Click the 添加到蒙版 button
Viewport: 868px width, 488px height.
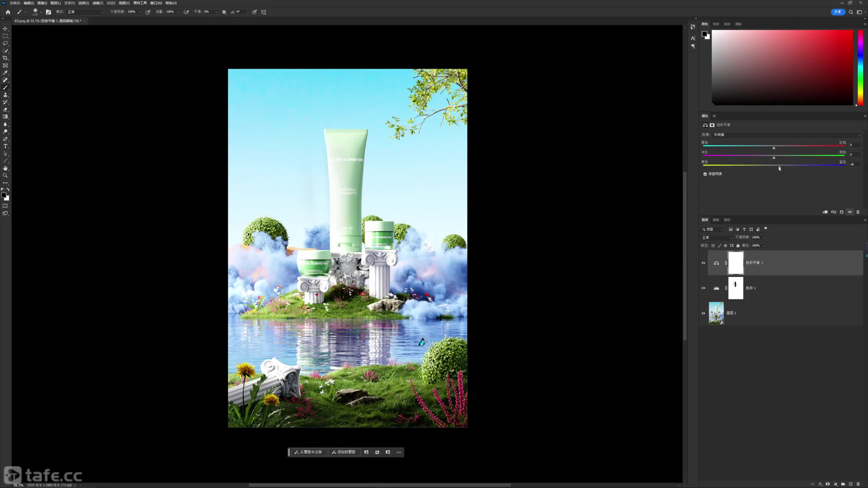click(x=344, y=452)
